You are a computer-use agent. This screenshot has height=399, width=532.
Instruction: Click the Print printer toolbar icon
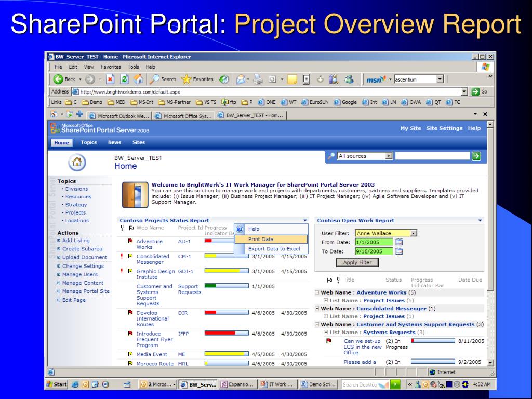pyautogui.click(x=258, y=79)
